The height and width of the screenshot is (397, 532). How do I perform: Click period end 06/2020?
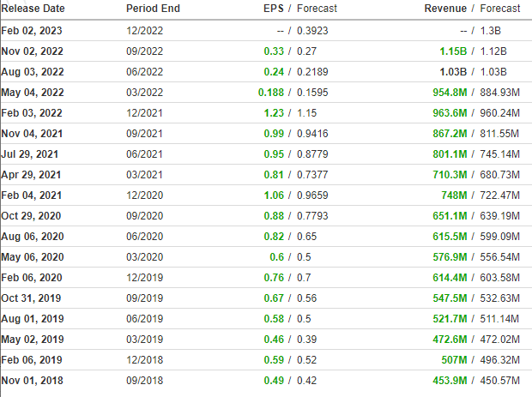(144, 237)
